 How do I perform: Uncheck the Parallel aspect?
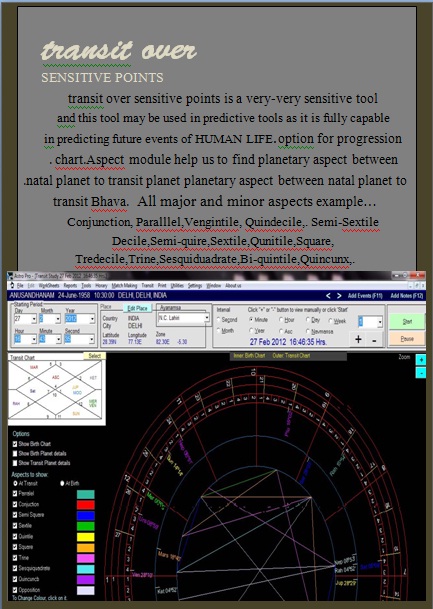15,493
